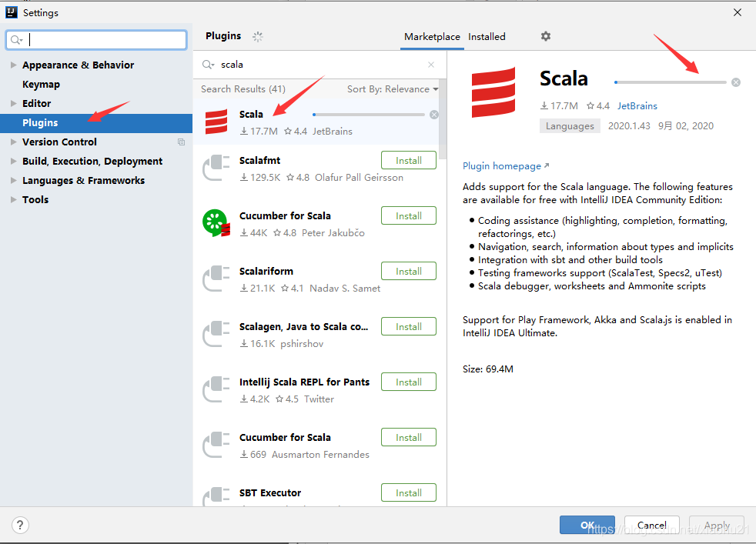Click the version 2020.1.43 text
The height and width of the screenshot is (544, 756).
pos(629,126)
